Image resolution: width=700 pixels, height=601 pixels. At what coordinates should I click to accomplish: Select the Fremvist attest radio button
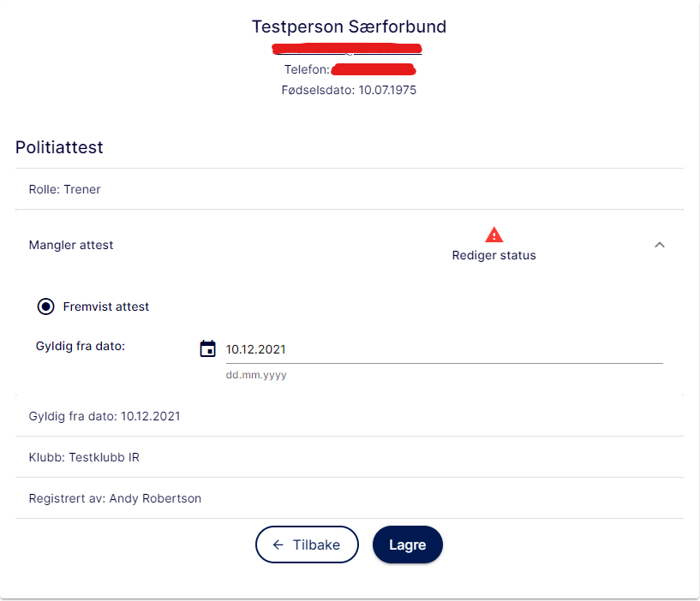(x=45, y=306)
